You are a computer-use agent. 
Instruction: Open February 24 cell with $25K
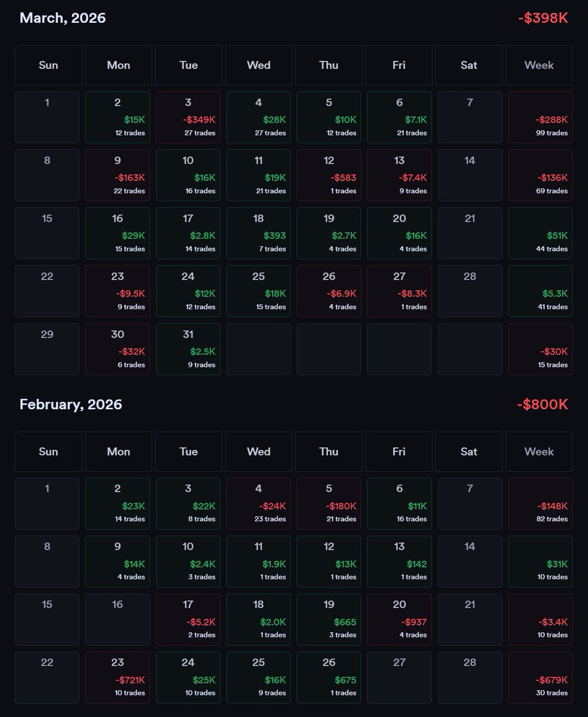(188, 678)
